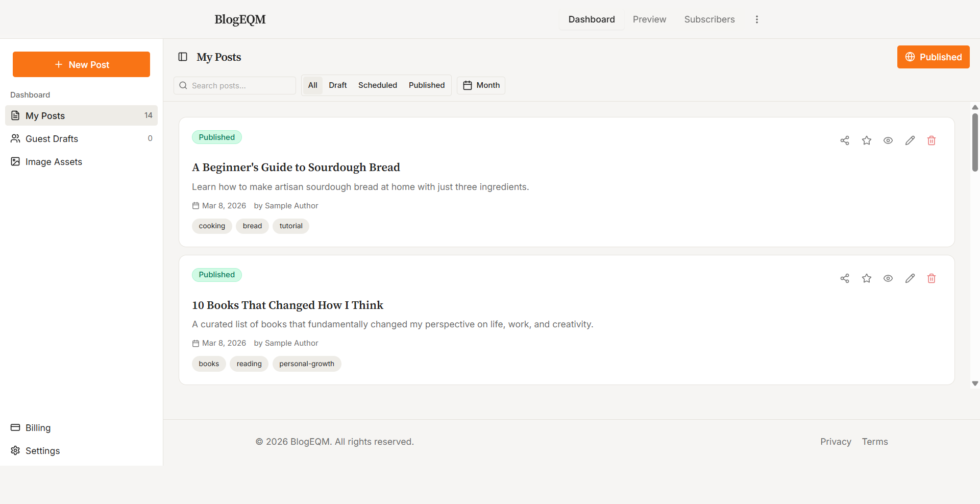Click the personal-growth tag
The image size is (980, 504).
307,364
